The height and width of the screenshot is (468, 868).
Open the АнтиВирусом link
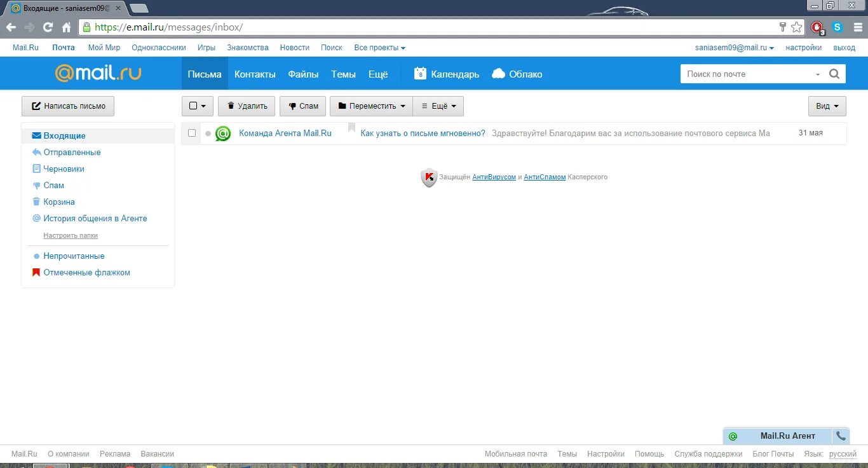point(494,177)
